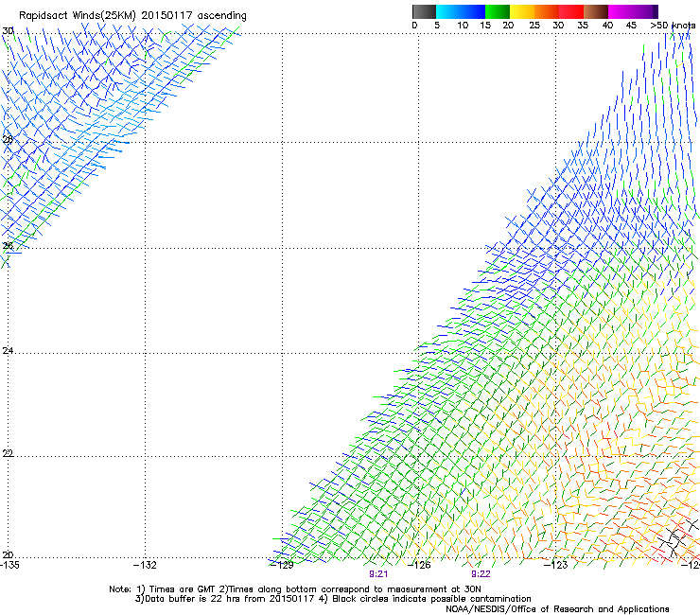Select the cyan 5-10 knots legend swatch

[x=448, y=11]
